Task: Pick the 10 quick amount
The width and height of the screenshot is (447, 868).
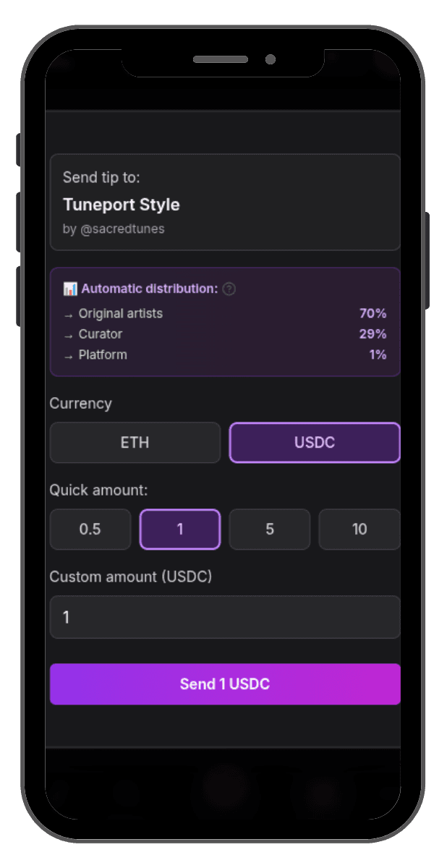Action: [359, 529]
